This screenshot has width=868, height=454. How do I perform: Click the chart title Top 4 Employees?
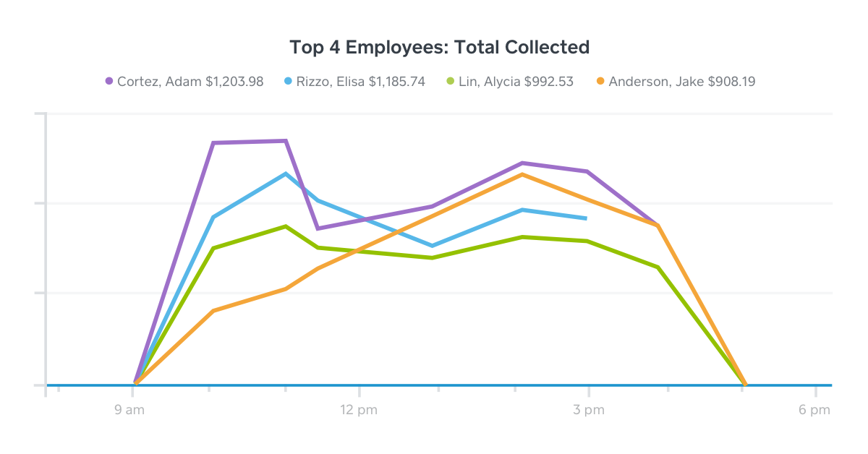[x=440, y=47]
